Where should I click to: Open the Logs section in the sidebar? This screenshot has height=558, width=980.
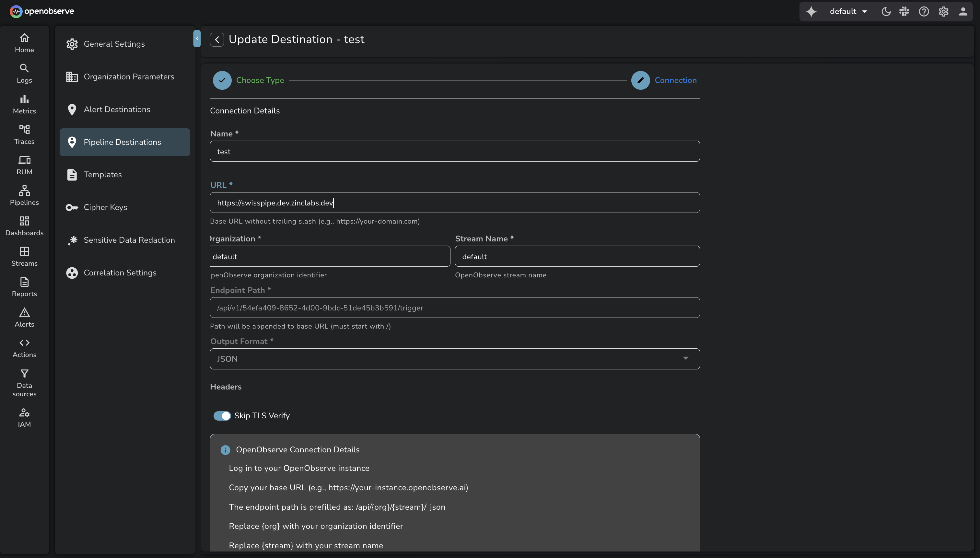(24, 73)
